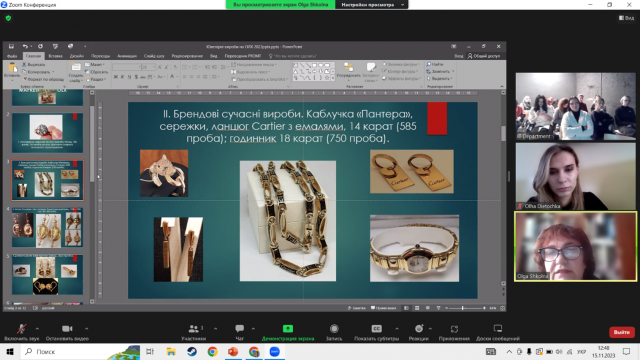Click Share Screen (Демонстрация экрана) icon
Screen dimensions: 640x360
288,329
